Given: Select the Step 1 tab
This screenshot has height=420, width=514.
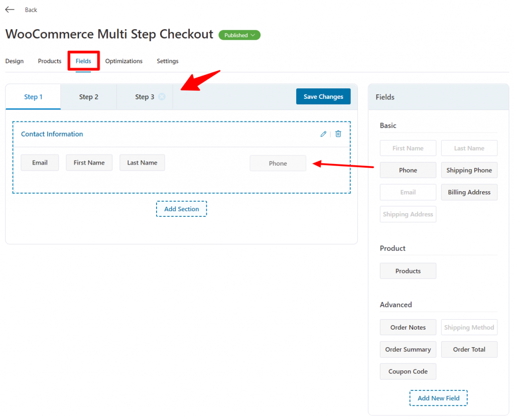Looking at the screenshot, I should click(x=33, y=97).
